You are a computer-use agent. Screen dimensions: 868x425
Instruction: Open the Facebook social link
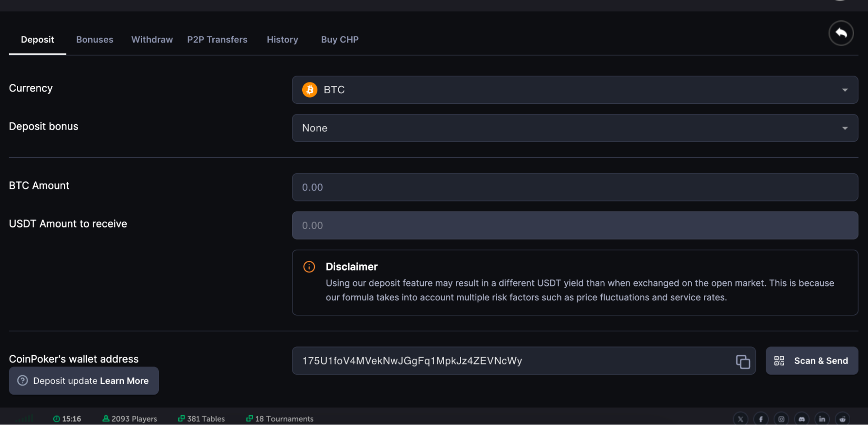point(761,419)
